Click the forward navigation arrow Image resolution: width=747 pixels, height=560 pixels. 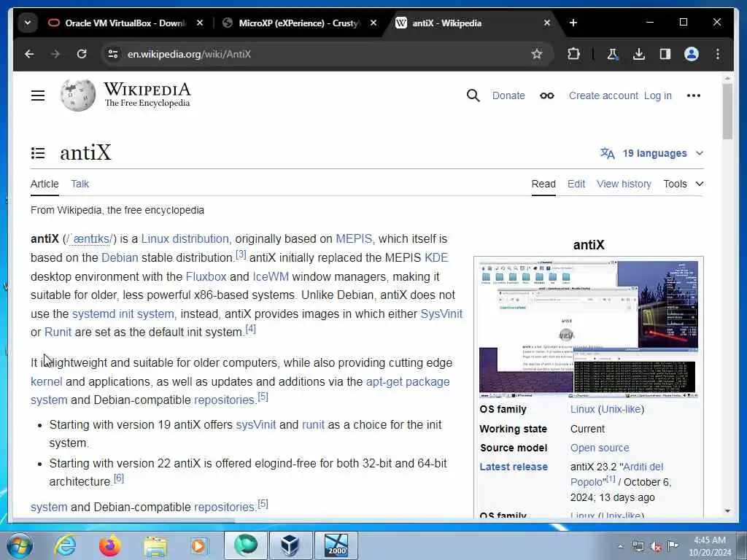(x=55, y=54)
